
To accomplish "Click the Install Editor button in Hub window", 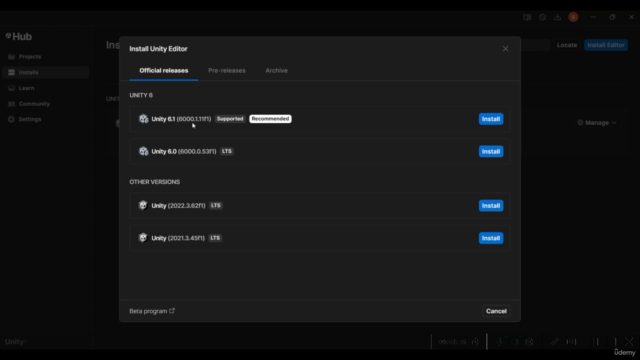I will click(606, 45).
